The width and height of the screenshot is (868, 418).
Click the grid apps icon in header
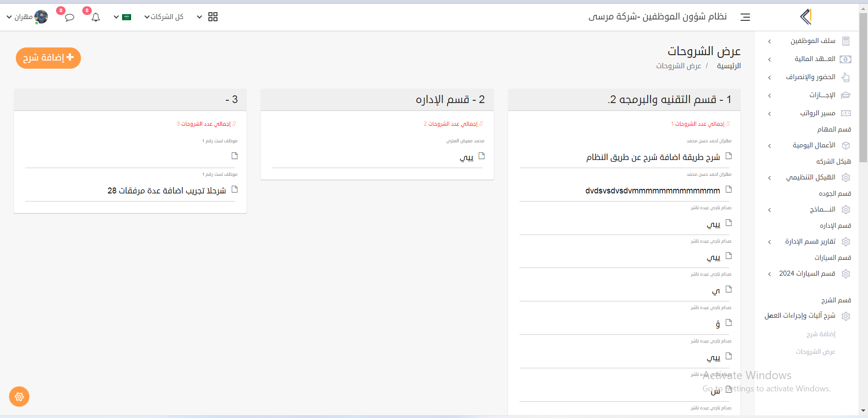(x=212, y=17)
